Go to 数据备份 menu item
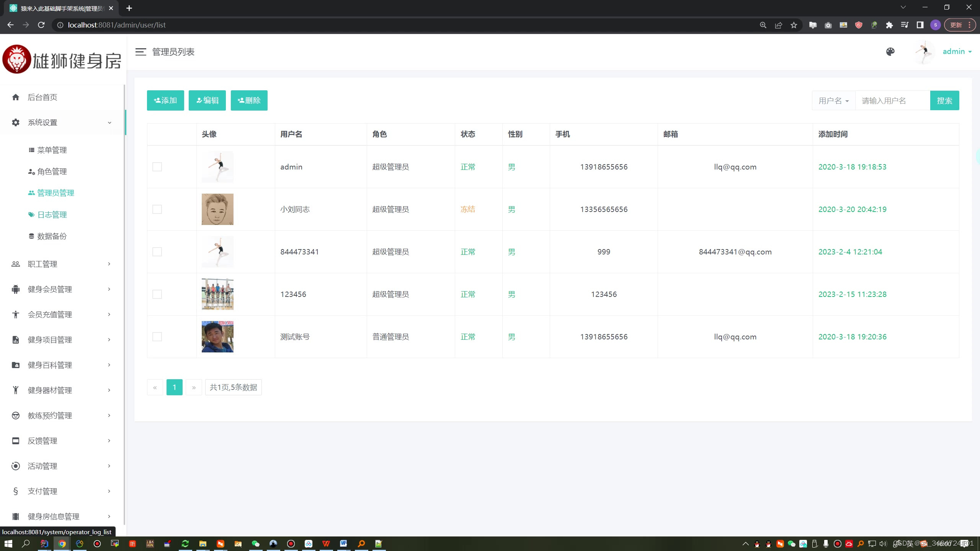980x551 pixels. point(52,236)
